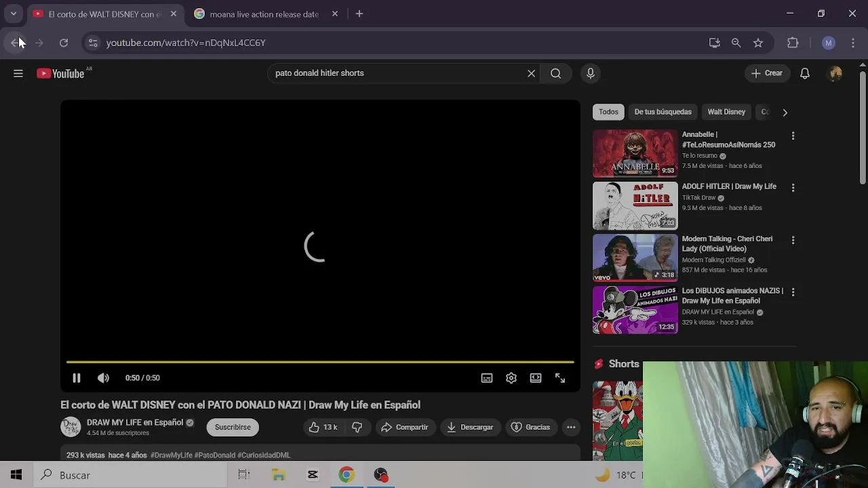The width and height of the screenshot is (868, 488).
Task: Select the Walt Disney filter chip
Action: [x=726, y=112]
